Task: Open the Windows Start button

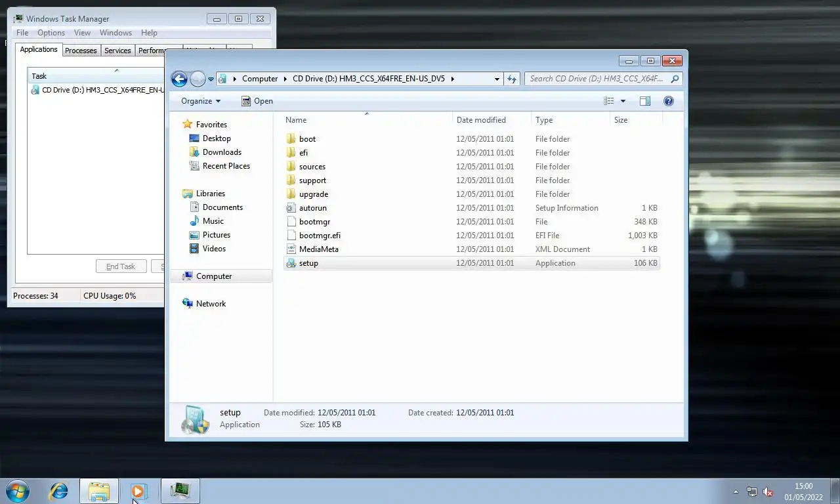Action: 17,490
